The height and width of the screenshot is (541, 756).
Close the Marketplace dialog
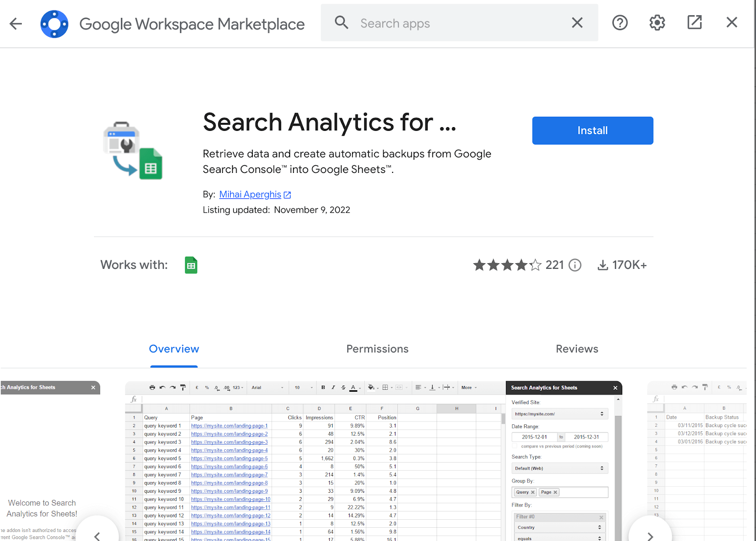click(x=732, y=22)
